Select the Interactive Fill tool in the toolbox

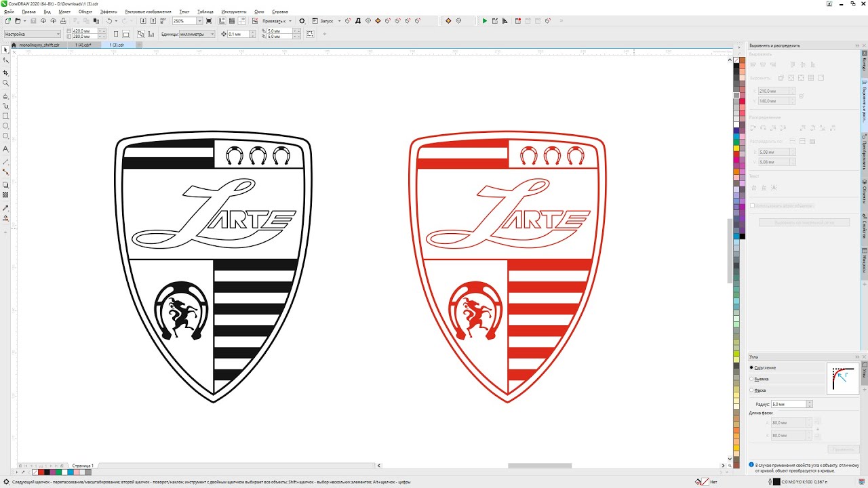click(x=6, y=218)
